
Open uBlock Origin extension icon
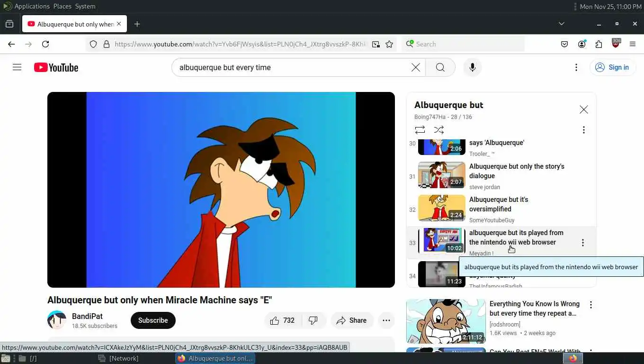pyautogui.click(x=616, y=44)
